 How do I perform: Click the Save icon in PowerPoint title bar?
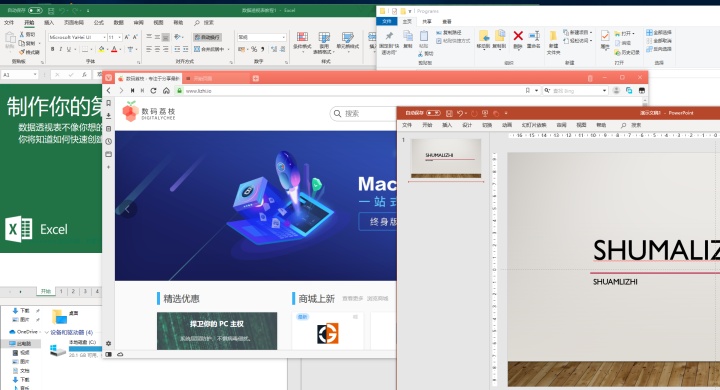click(449, 113)
